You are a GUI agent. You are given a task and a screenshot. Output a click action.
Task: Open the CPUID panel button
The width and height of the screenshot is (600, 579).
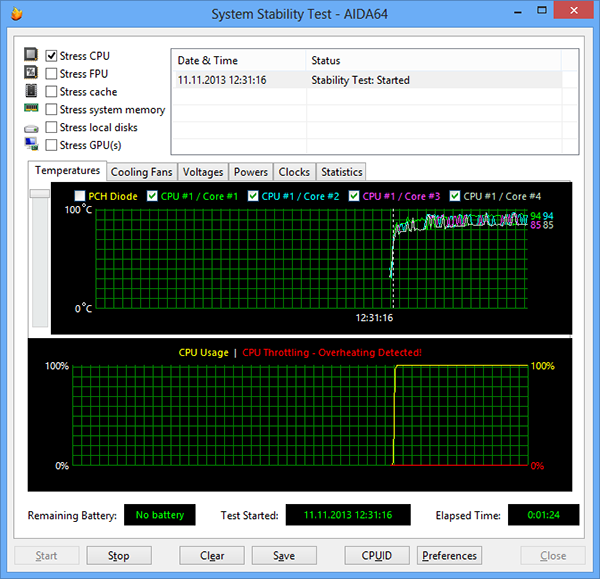[x=377, y=555]
